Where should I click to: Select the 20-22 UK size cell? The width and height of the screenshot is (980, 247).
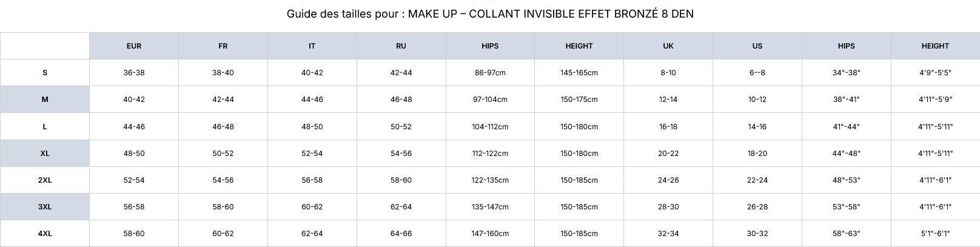point(668,154)
